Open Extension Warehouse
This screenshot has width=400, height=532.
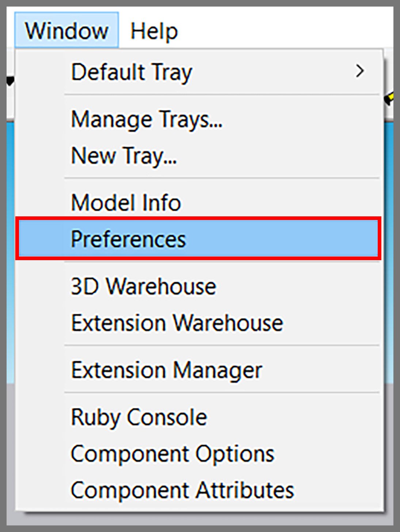coord(198,323)
